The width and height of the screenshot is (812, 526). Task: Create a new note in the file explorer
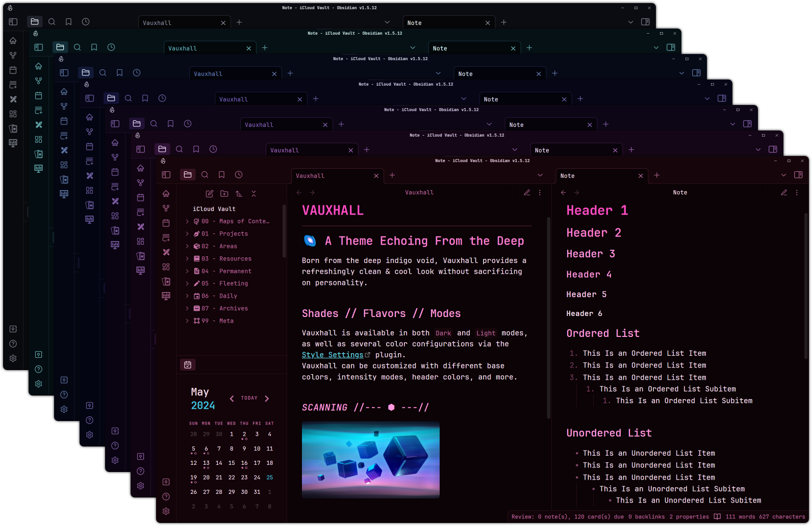tap(210, 194)
